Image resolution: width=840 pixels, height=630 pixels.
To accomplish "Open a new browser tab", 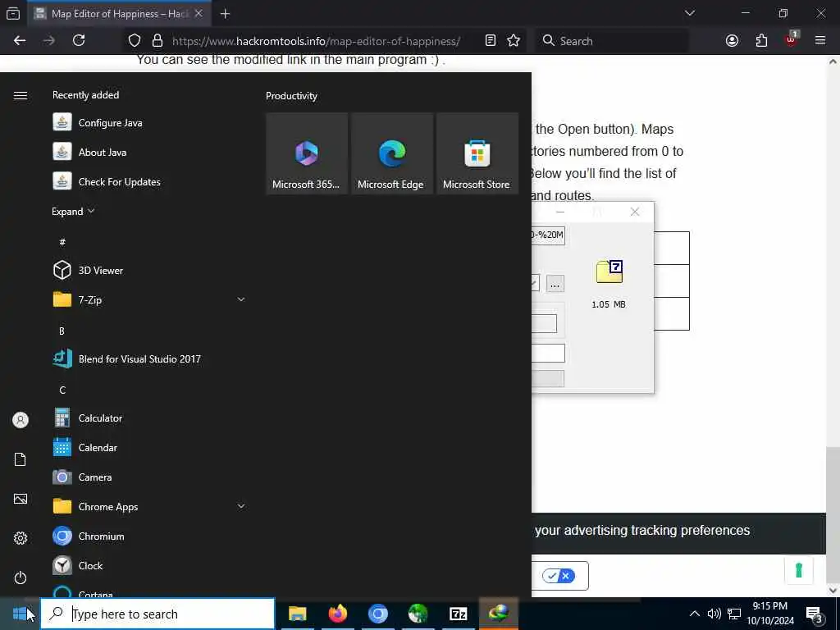I will 225,14.
